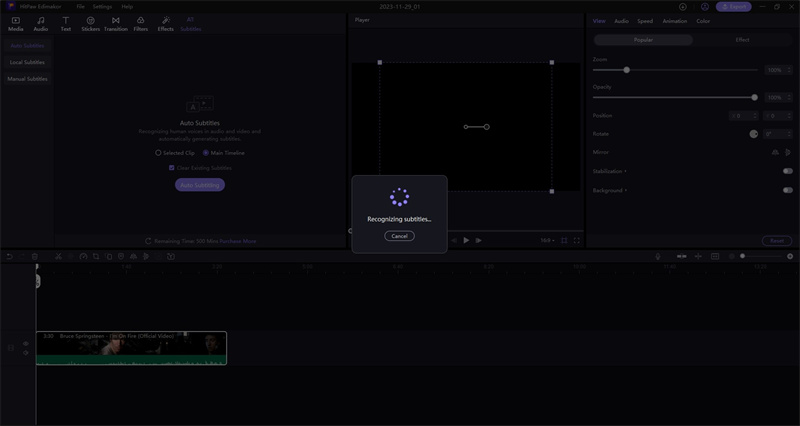Select Local Subtitles in the sidebar

[x=27, y=62]
